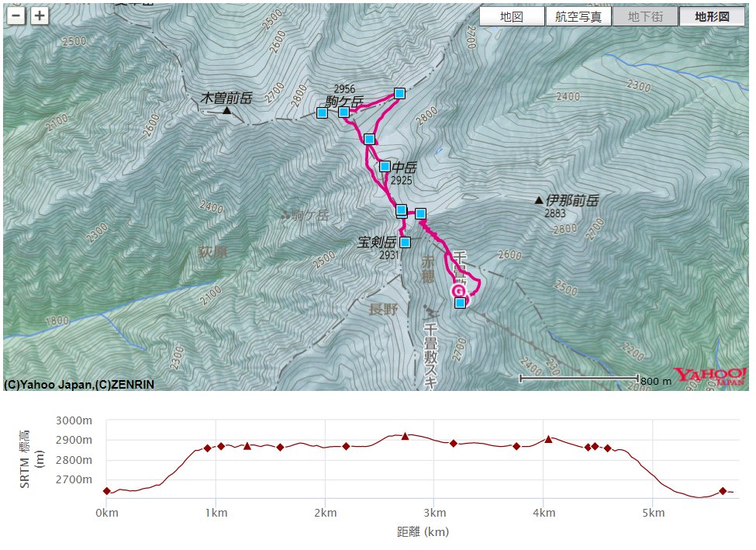Click the 伊那前岳 peak triangle marker
The height and width of the screenshot is (550, 756).
pos(539,200)
